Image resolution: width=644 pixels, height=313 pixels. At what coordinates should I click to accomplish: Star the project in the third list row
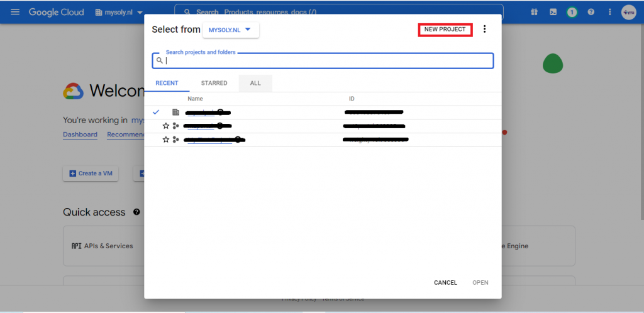(x=166, y=140)
